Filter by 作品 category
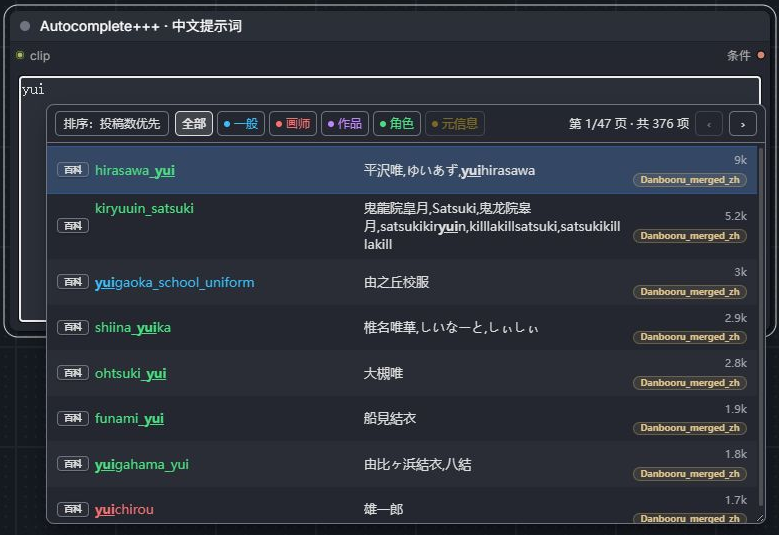 pyautogui.click(x=345, y=124)
